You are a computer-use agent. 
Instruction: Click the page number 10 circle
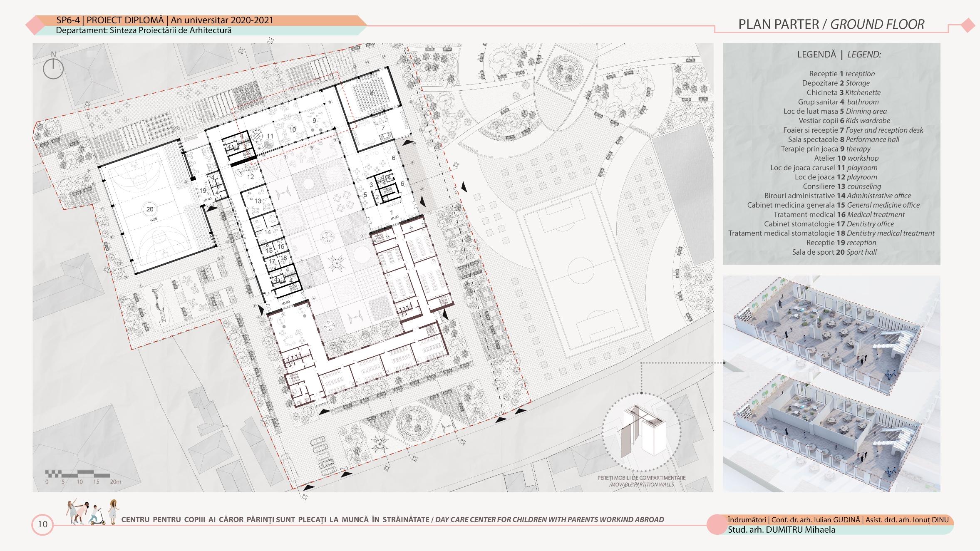click(42, 524)
